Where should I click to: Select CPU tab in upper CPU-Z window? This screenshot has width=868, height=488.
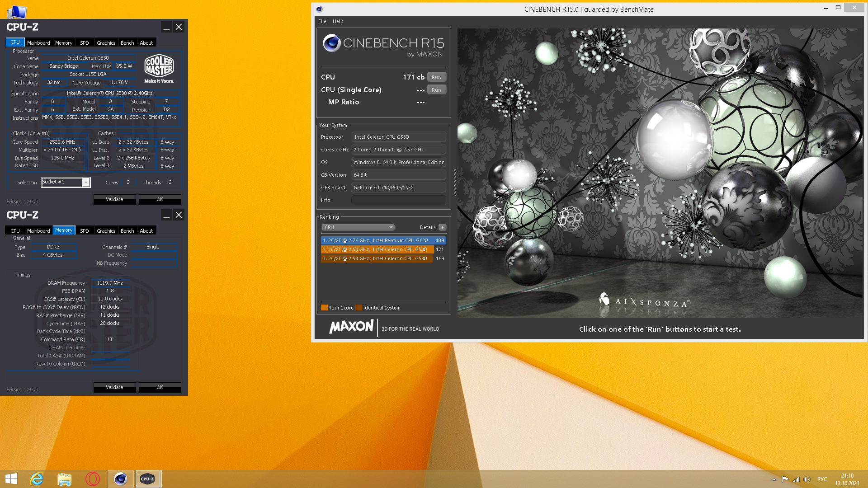pyautogui.click(x=15, y=42)
